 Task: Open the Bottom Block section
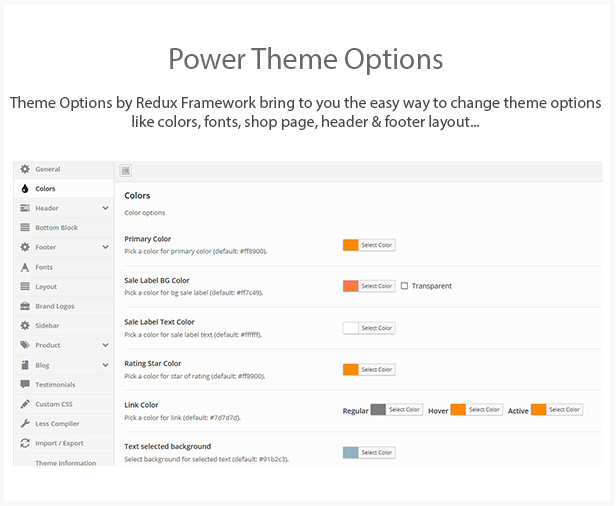(64, 227)
